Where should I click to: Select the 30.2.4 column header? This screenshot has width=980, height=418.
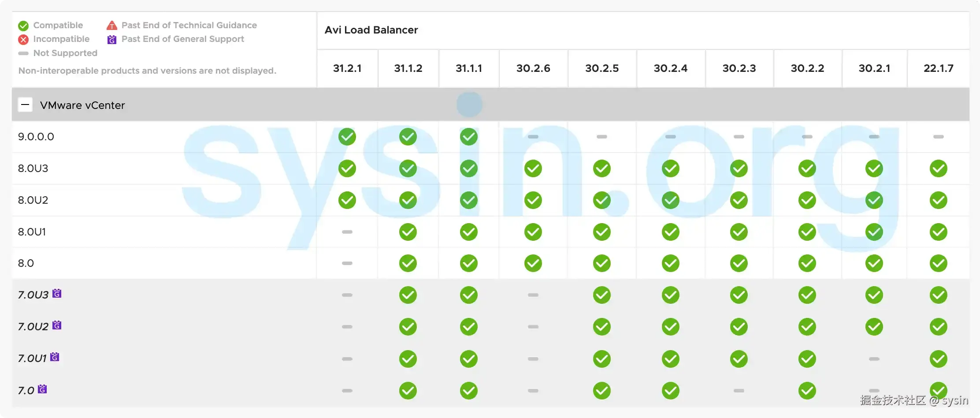coord(671,68)
